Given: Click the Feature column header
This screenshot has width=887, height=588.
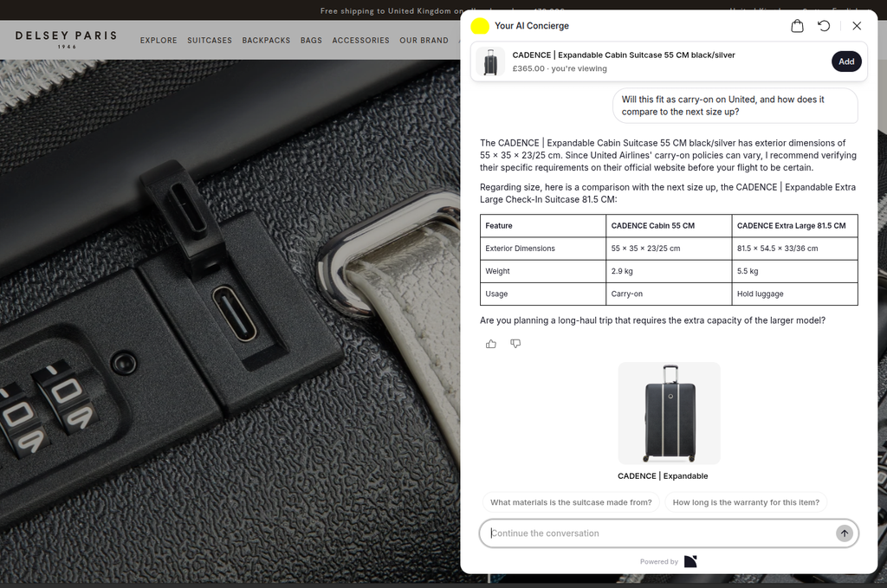Looking at the screenshot, I should click(x=543, y=226).
